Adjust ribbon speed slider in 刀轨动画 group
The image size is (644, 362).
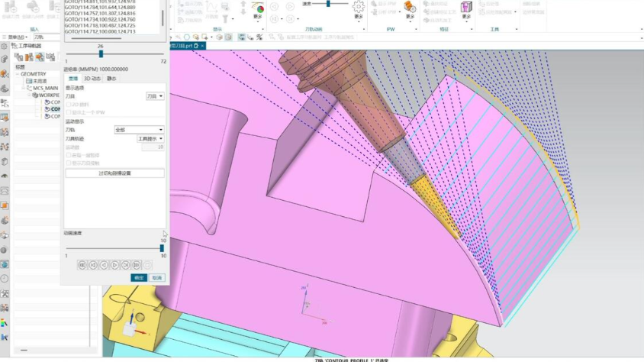tap(328, 4)
